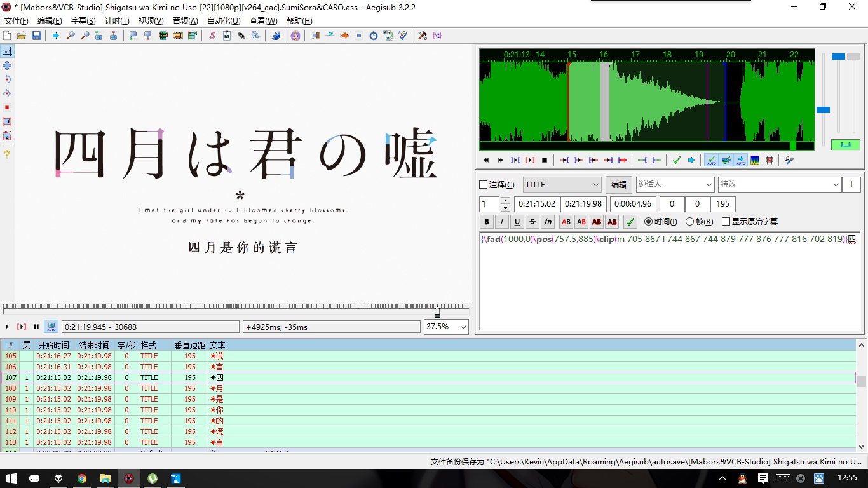868x488 pixels.
Task: Open the 字幕(S) menu
Action: [x=83, y=21]
